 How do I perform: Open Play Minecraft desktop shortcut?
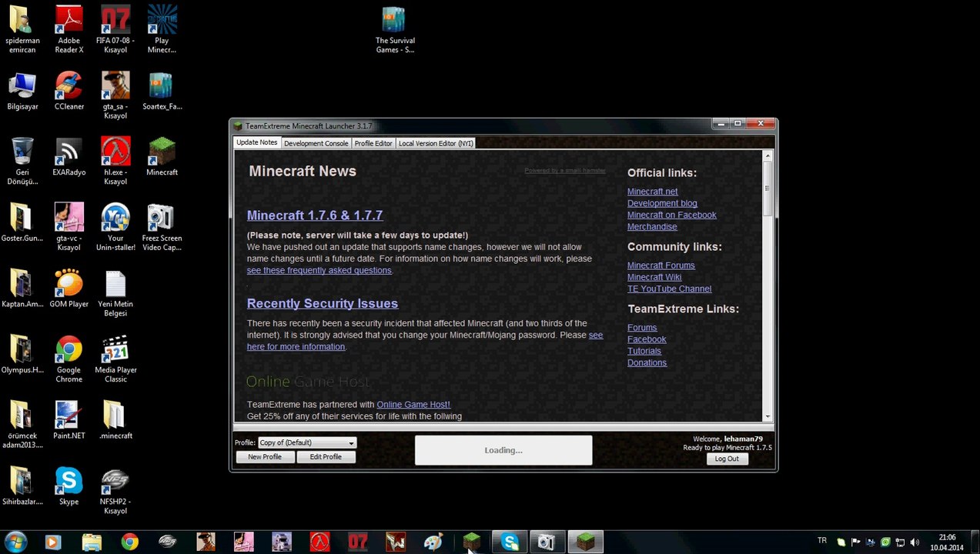(162, 29)
